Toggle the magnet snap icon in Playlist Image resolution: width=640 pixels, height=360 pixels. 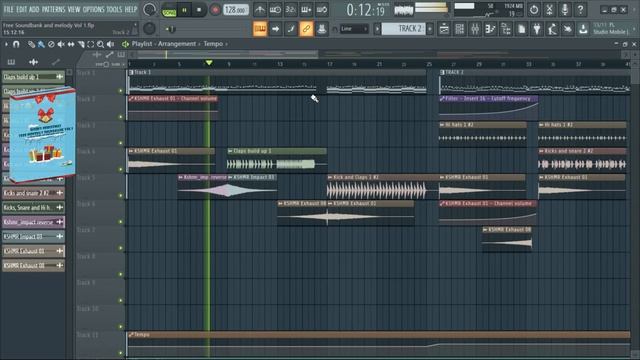tap(16, 44)
